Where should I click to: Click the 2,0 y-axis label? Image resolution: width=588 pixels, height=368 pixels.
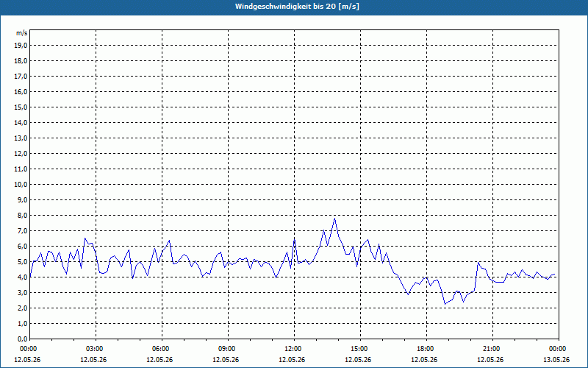[22, 308]
